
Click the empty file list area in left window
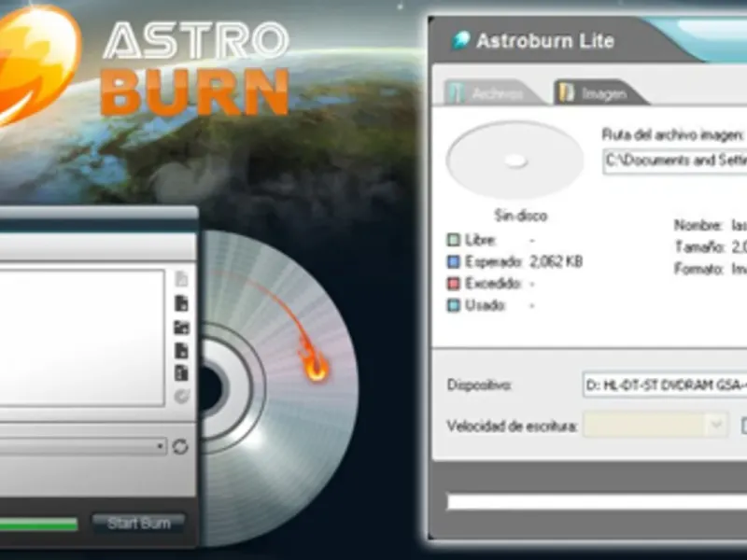[x=82, y=338]
